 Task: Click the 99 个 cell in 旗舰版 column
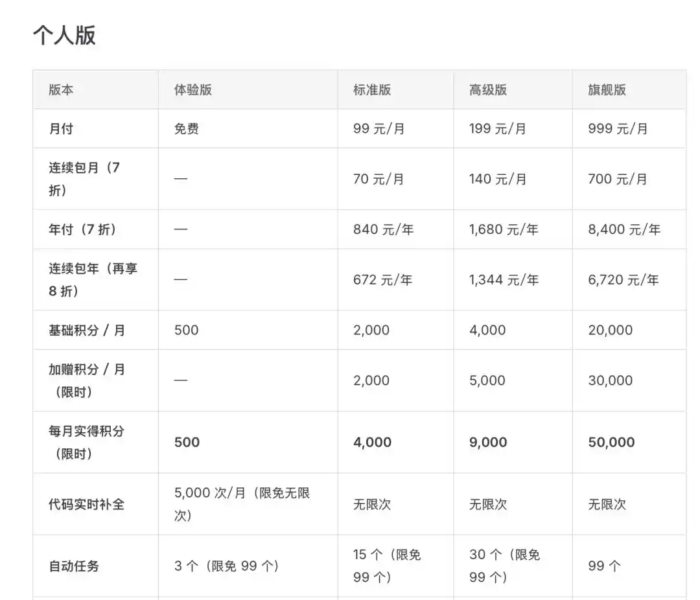[604, 566]
